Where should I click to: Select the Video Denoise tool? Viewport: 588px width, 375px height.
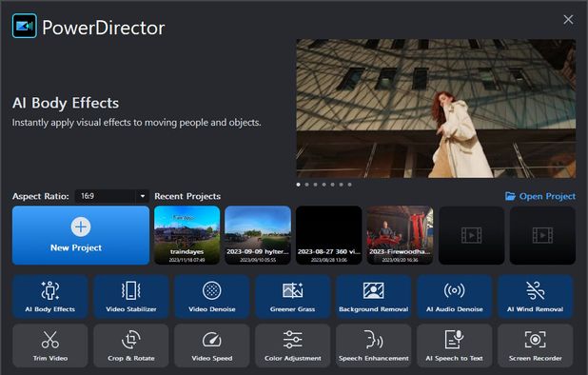click(212, 297)
